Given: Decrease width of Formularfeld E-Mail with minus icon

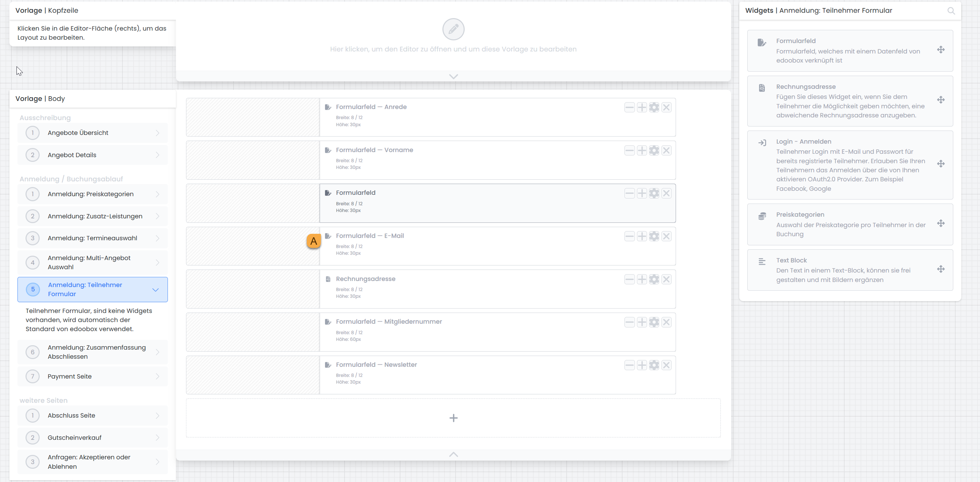Looking at the screenshot, I should 629,236.
